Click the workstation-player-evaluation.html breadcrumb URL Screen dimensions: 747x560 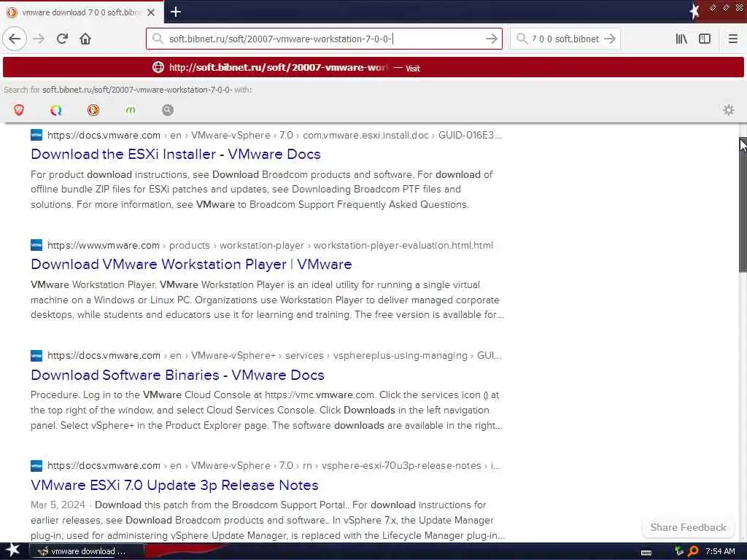coord(270,245)
